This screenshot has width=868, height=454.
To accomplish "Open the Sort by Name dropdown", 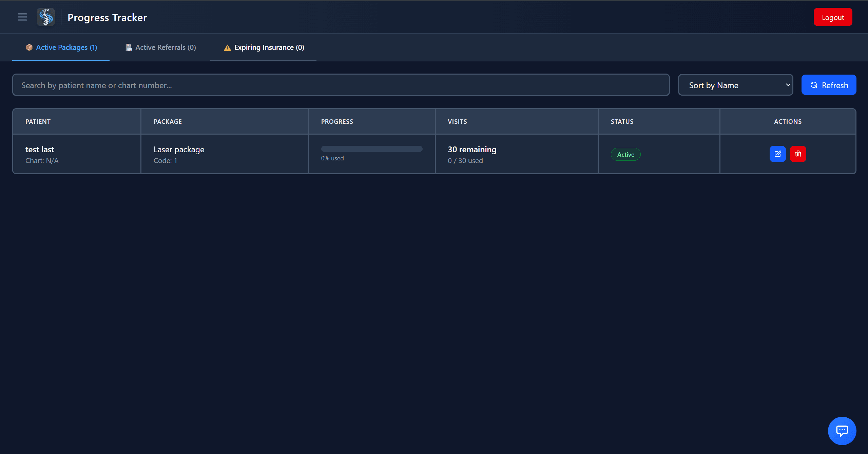I will [735, 85].
